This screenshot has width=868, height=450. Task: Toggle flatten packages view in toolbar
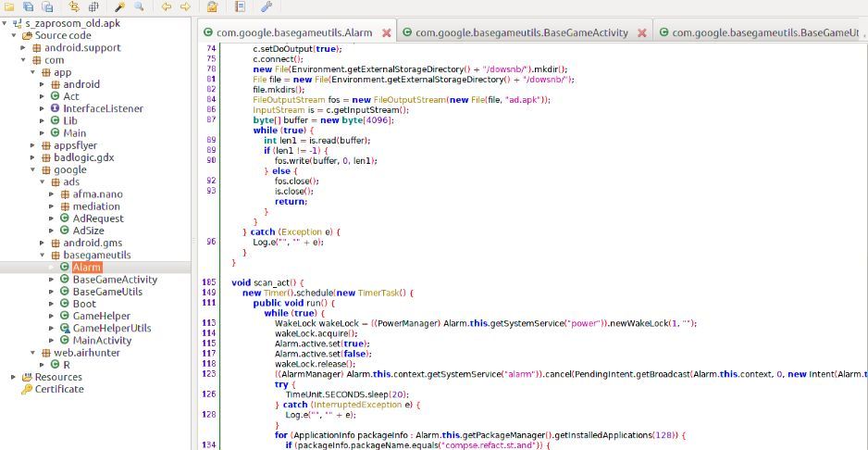point(93,6)
